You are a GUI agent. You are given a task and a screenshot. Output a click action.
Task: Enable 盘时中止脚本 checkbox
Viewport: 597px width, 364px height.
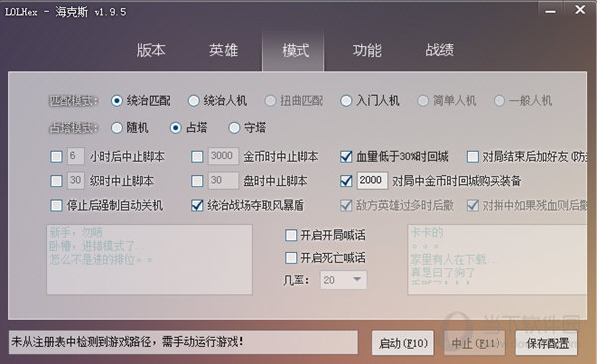point(197,181)
